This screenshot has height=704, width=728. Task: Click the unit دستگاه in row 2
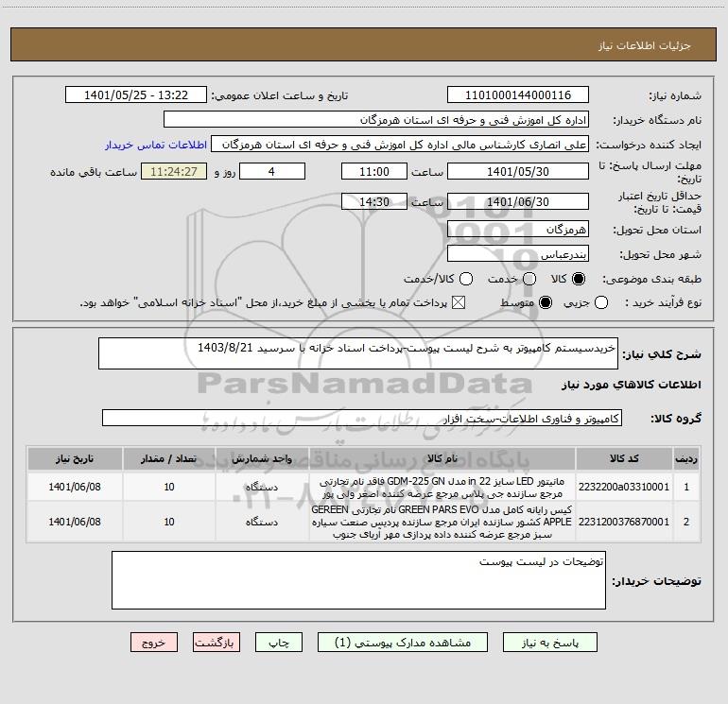(262, 522)
